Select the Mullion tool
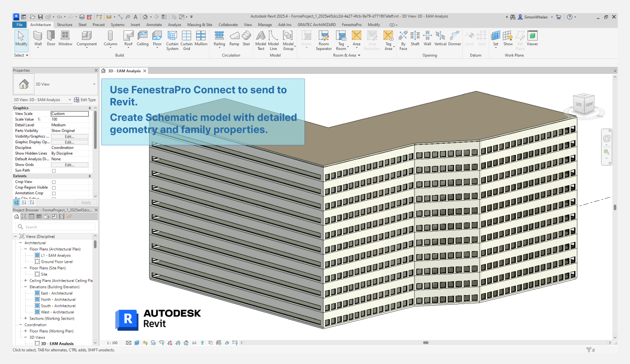 (201, 39)
